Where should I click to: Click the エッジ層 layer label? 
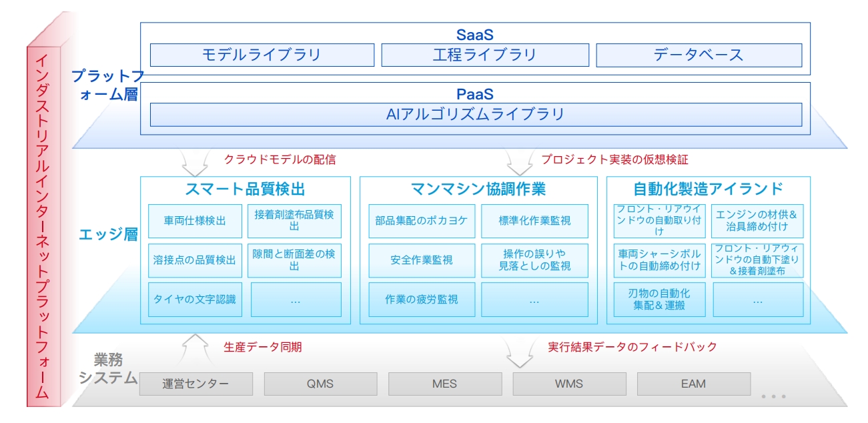click(x=108, y=235)
